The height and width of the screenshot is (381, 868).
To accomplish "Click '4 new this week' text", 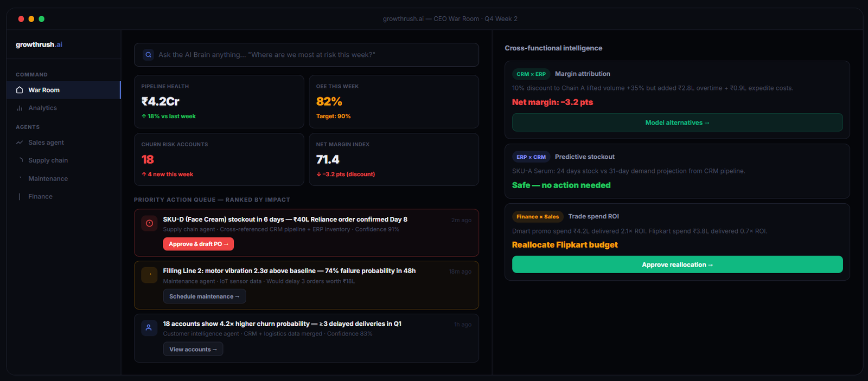I will point(168,174).
